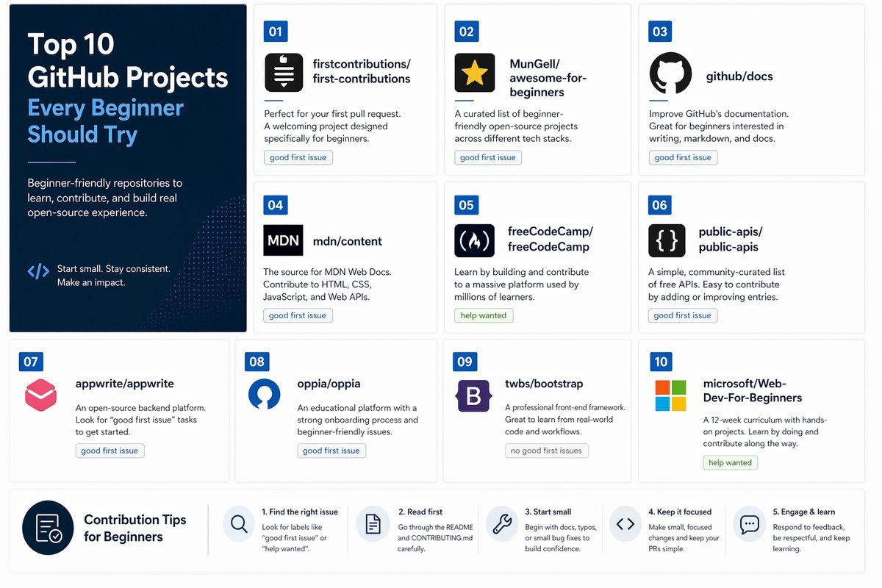Click the freeCodeCamp flame icon

pos(474,240)
